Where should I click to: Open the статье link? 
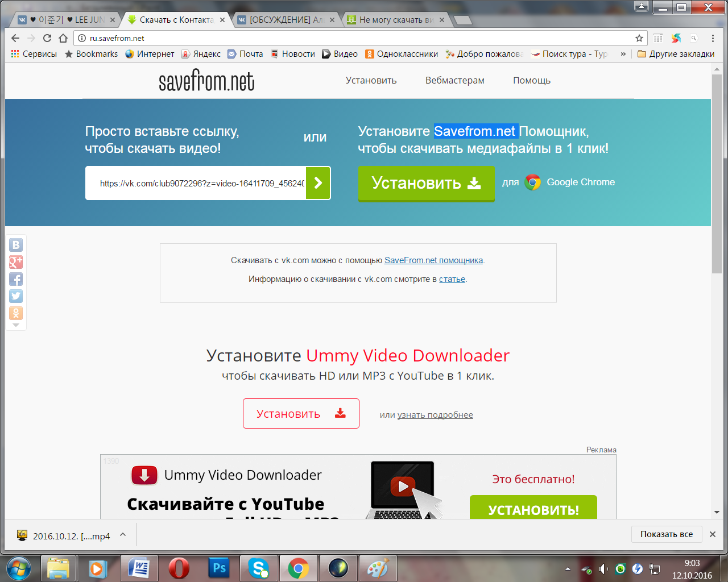tap(452, 279)
